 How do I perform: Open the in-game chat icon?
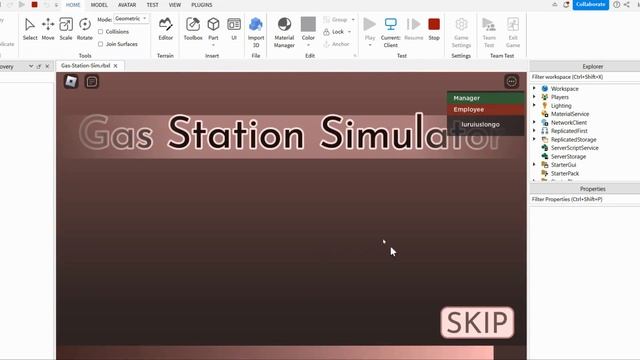pyautogui.click(x=92, y=82)
